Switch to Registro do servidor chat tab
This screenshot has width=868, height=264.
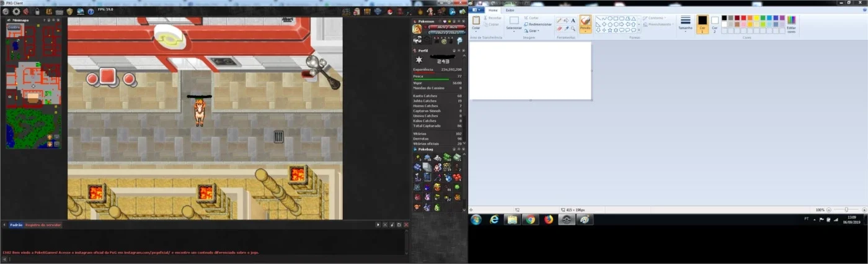pyautogui.click(x=43, y=224)
